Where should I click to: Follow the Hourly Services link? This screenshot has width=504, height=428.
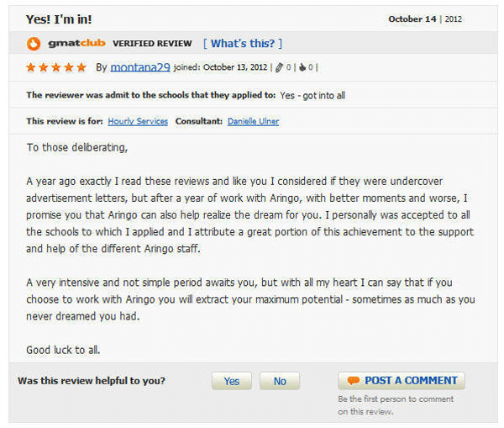pyautogui.click(x=138, y=121)
